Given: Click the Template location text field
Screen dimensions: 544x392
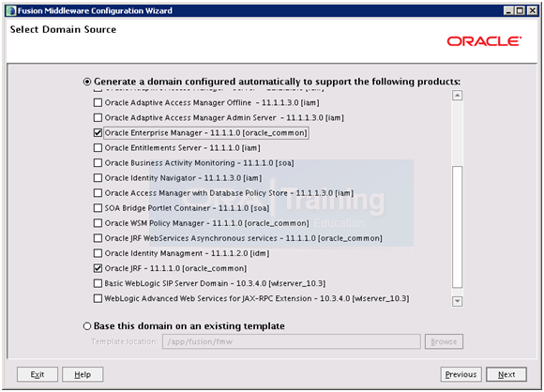Looking at the screenshot, I should click(x=292, y=341).
